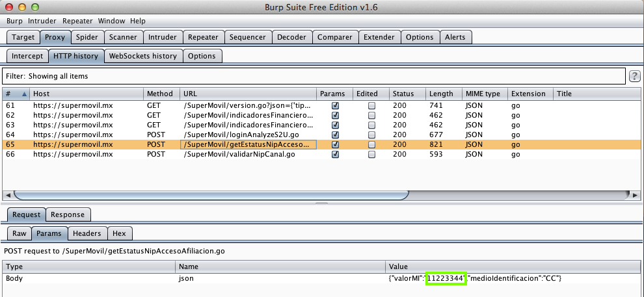Switch to WebSockets history tab
Viewport: 644px width, 297px height.
click(x=142, y=56)
